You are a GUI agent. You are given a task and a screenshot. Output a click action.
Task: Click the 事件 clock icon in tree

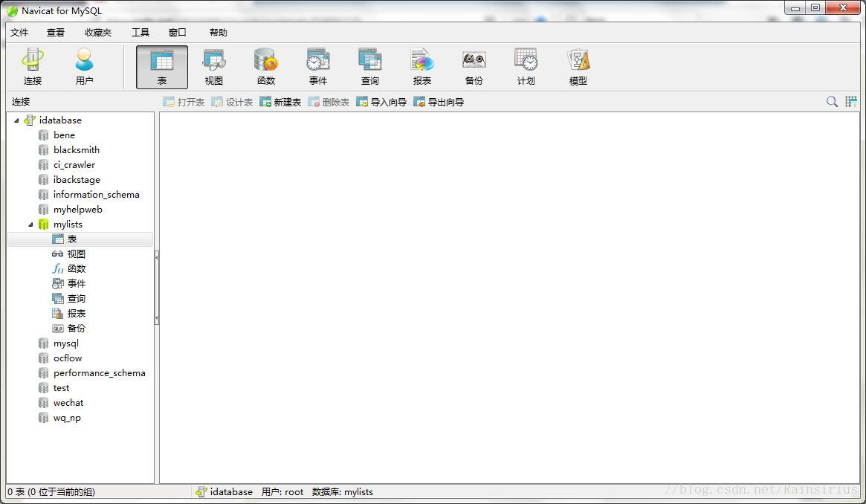57,284
